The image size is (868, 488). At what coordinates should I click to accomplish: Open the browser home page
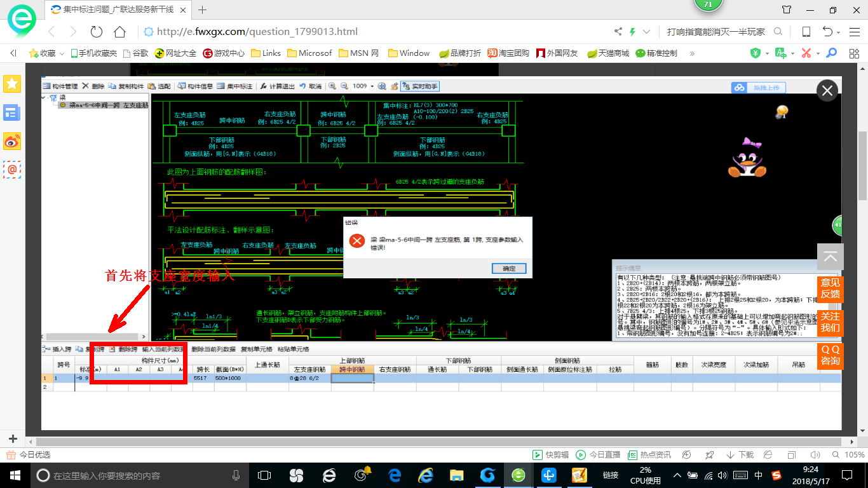pos(119,32)
